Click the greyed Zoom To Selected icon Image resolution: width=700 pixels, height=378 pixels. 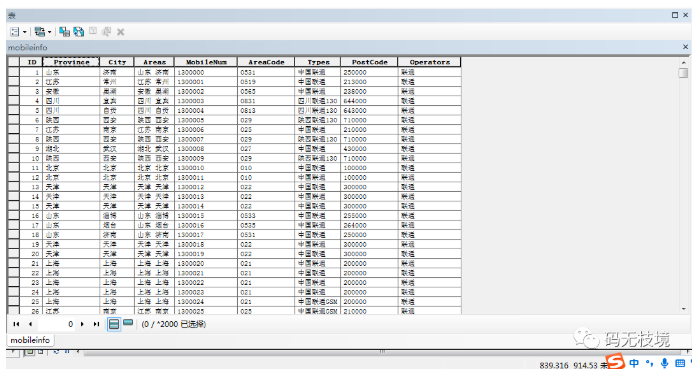pyautogui.click(x=106, y=31)
